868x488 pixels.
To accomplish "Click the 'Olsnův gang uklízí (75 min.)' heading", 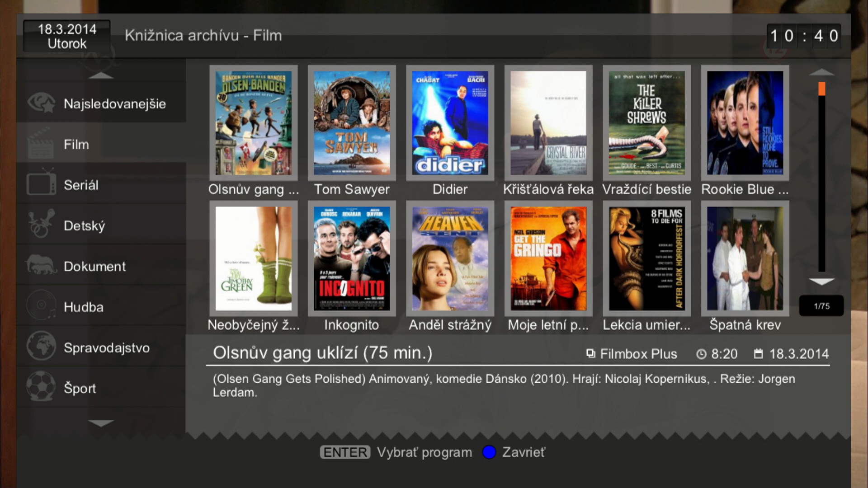I will (x=323, y=353).
